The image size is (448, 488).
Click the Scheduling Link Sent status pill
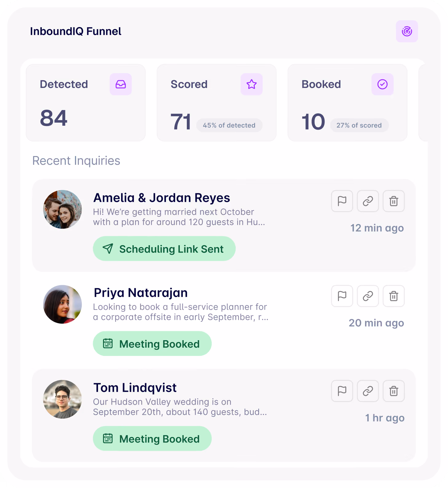pos(164,249)
